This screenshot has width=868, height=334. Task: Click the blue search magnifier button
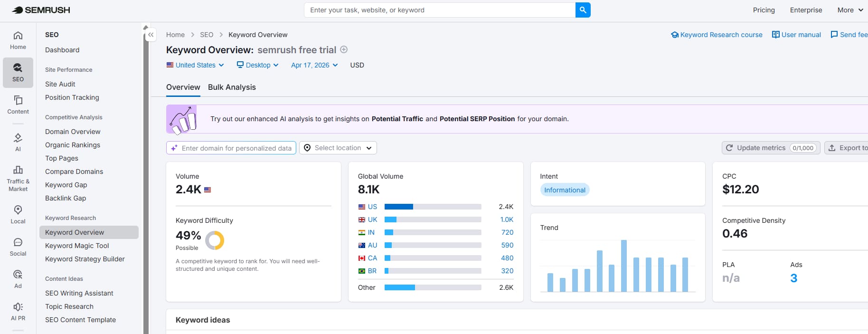[x=583, y=10]
